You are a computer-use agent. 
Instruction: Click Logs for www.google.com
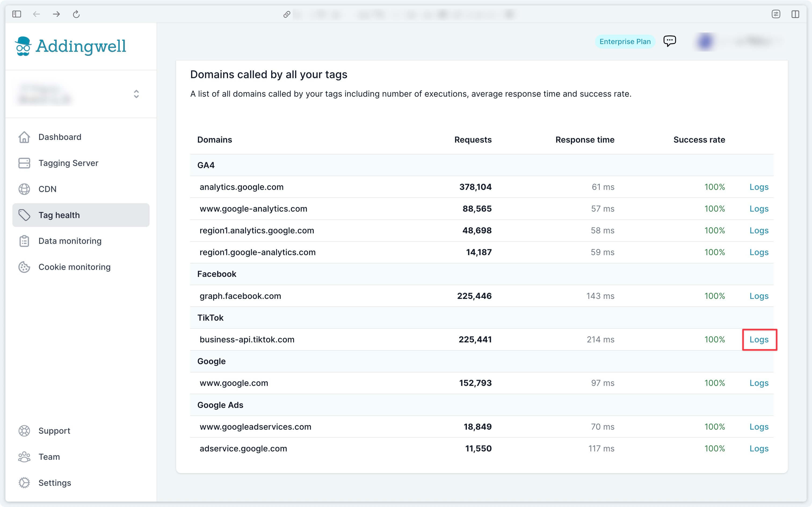click(x=759, y=383)
